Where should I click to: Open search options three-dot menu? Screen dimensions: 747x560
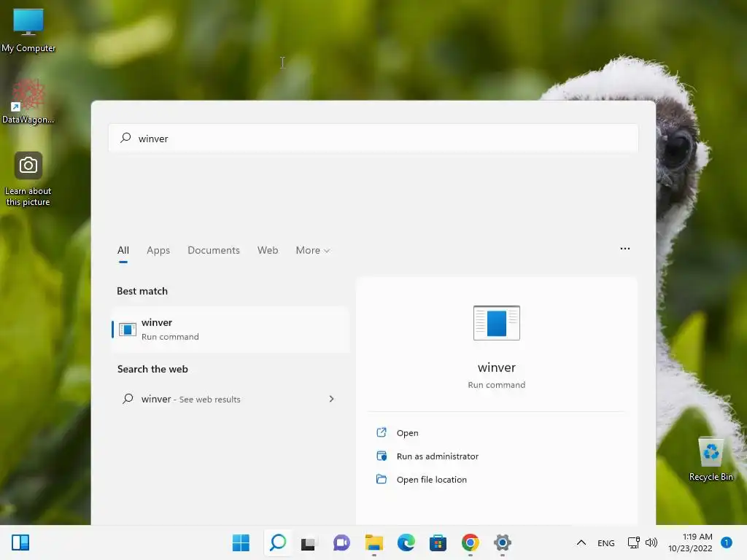(625, 249)
